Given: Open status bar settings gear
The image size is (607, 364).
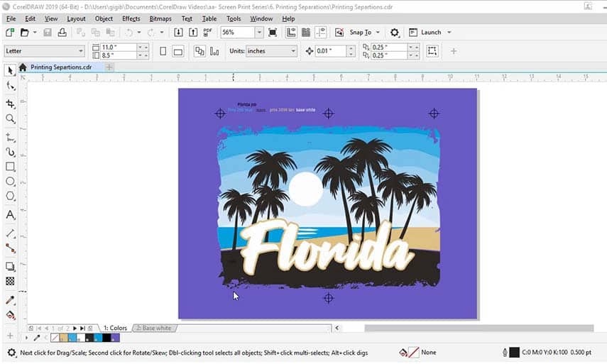Looking at the screenshot, I should 11,353.
